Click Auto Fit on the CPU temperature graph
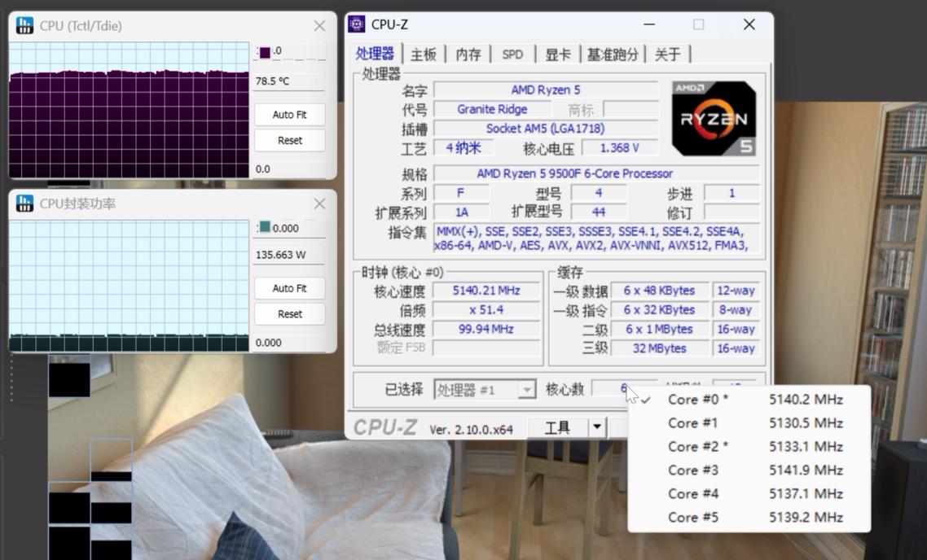The image size is (927, 560). point(289,115)
